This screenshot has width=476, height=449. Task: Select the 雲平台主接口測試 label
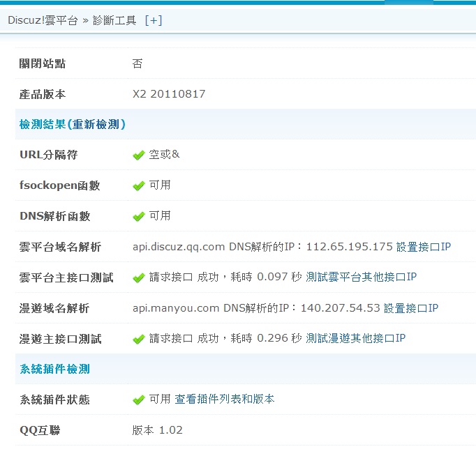pos(66,277)
